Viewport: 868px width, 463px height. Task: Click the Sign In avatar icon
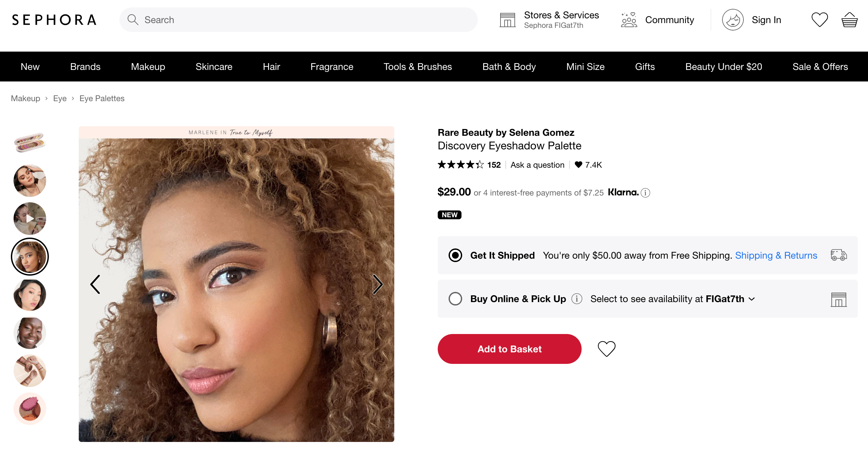click(x=733, y=20)
